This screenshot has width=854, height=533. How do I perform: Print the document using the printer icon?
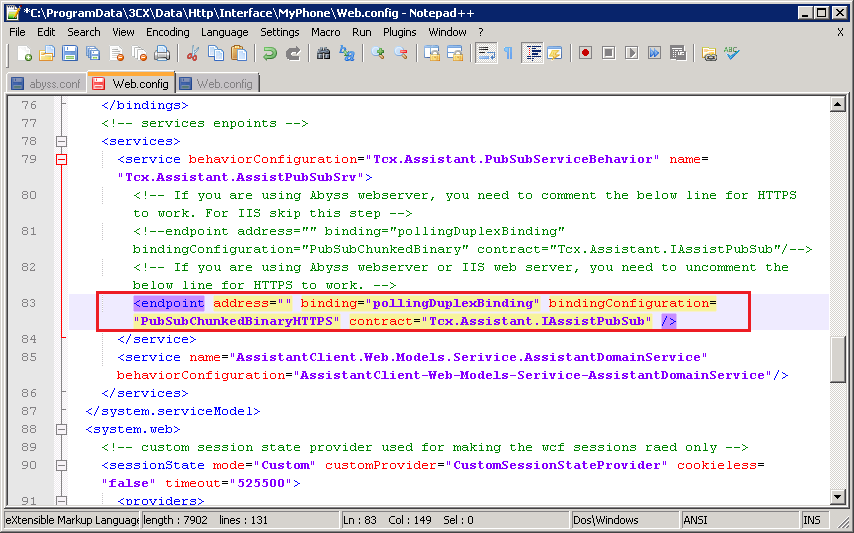(x=162, y=53)
